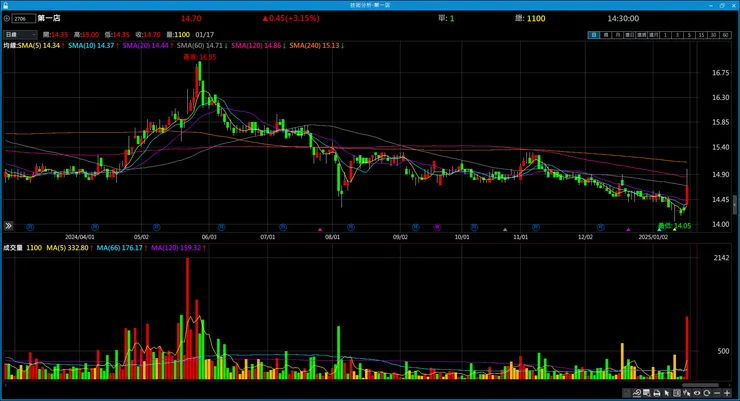Select the 30-minute timeframe tab
Viewport: 740px width, 401px height.
pyautogui.click(x=714, y=35)
